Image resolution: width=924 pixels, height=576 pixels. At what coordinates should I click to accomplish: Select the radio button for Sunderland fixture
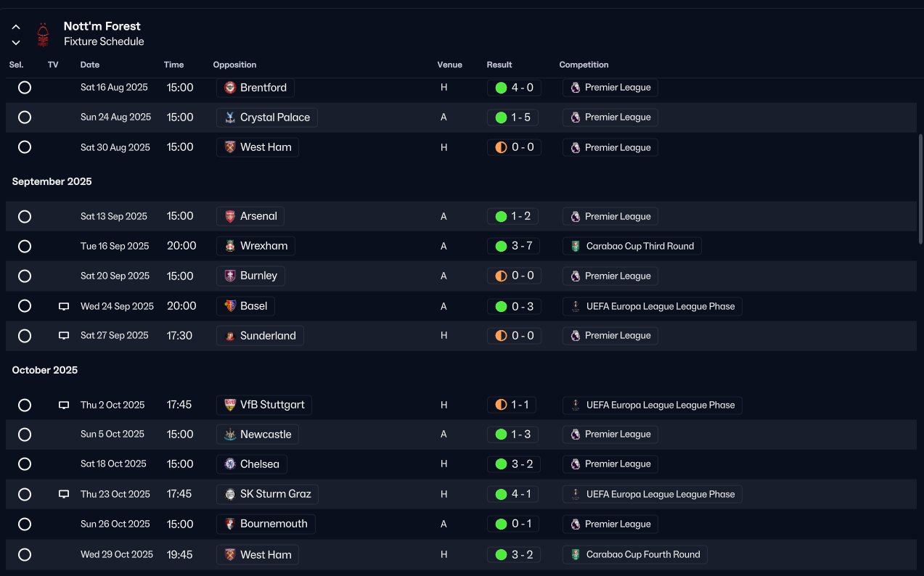pos(25,336)
